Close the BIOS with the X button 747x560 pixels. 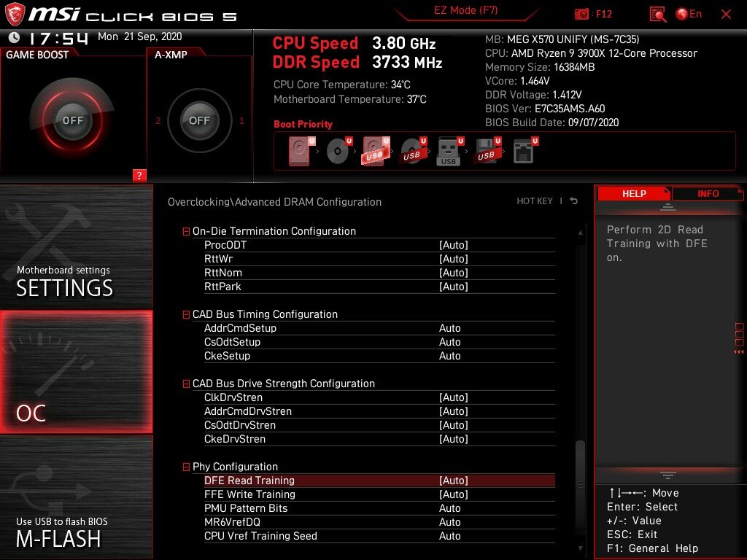[726, 15]
